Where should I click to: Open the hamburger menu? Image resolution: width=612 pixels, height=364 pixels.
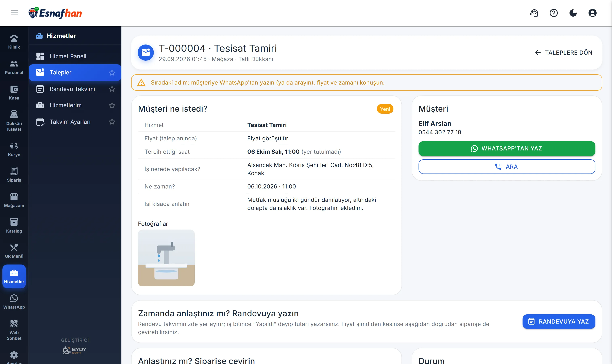[x=15, y=13]
